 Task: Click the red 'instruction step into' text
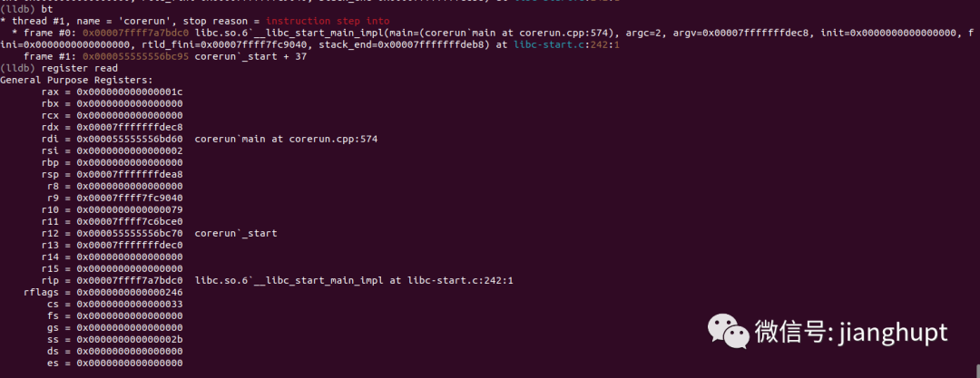tap(328, 21)
